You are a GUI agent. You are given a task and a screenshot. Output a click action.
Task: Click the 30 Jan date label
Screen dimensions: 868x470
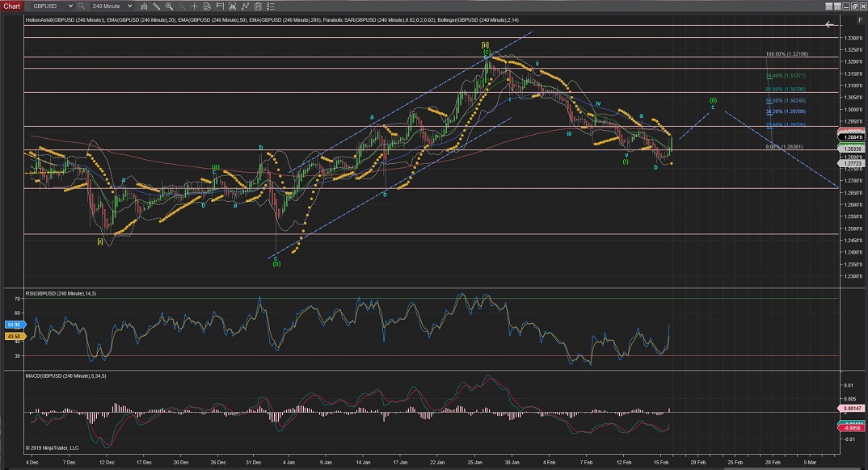[512, 462]
